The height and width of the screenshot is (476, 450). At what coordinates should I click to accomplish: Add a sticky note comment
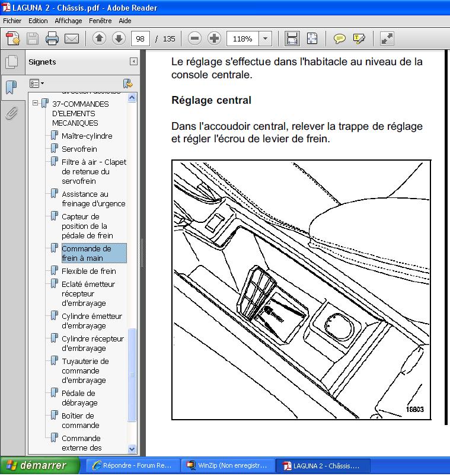(x=339, y=39)
